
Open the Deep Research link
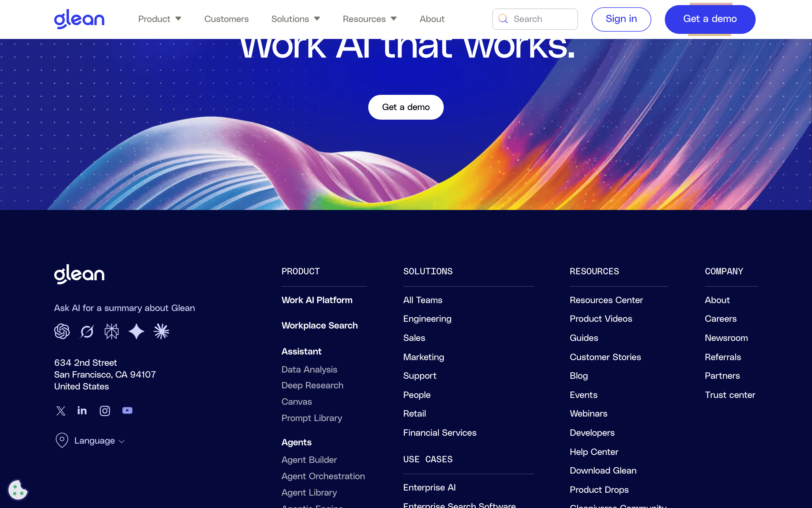coord(312,385)
